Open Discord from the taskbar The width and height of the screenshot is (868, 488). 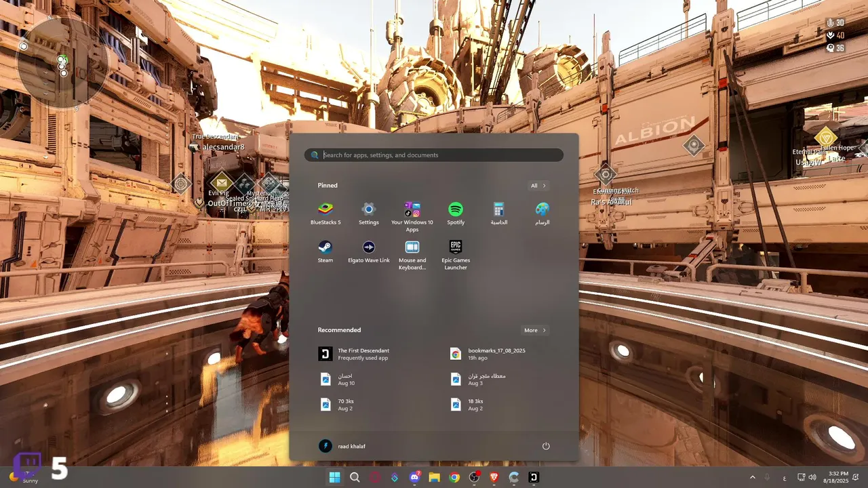coord(415,477)
